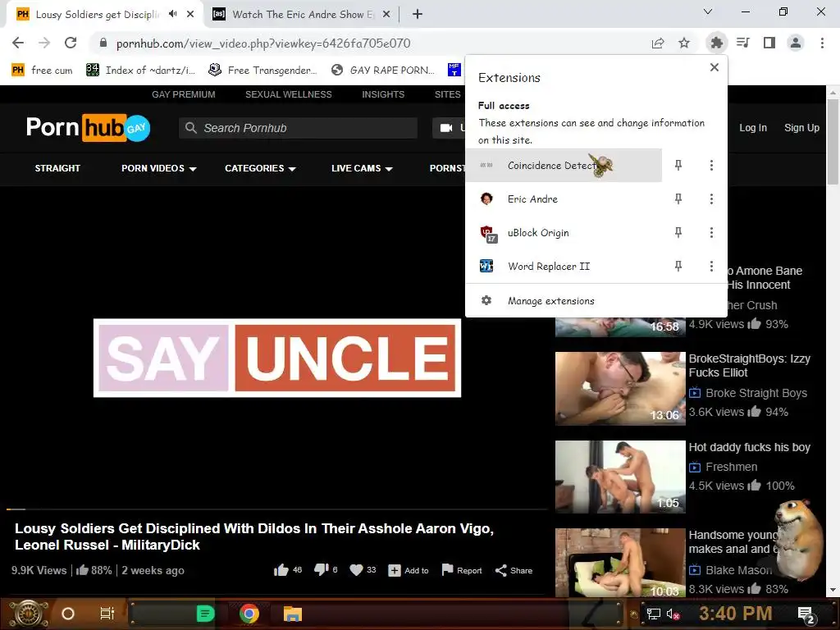Open more options for Eric Andre extension

click(x=711, y=199)
